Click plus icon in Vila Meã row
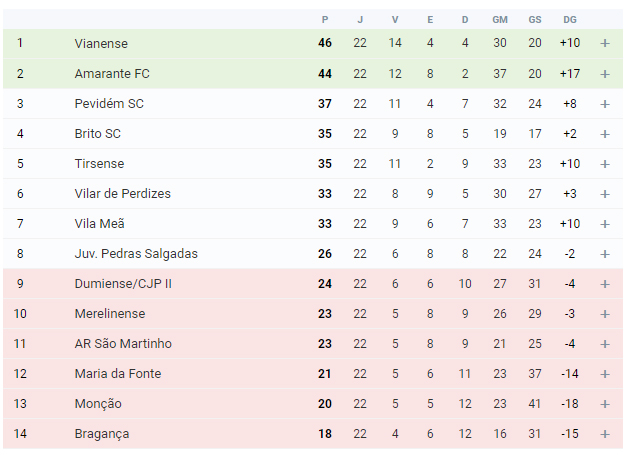The width and height of the screenshot is (628, 458). point(605,224)
